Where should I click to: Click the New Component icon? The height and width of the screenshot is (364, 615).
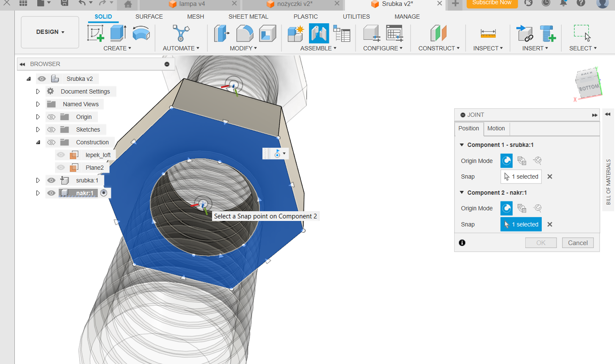point(296,33)
